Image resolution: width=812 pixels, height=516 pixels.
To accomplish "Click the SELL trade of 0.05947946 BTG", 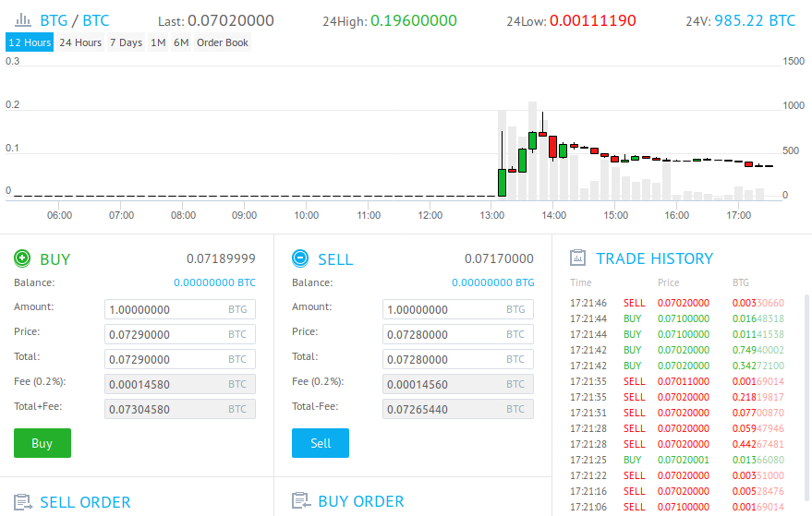I will point(677,428).
